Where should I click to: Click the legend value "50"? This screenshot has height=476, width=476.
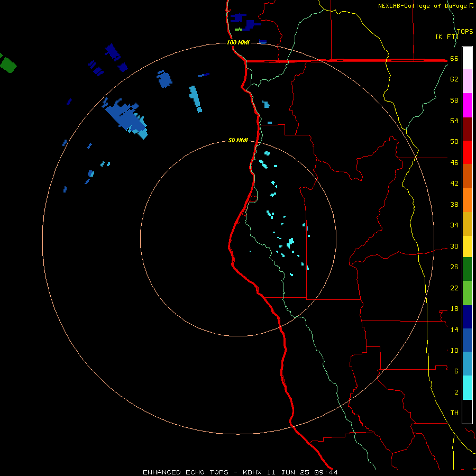click(454, 142)
